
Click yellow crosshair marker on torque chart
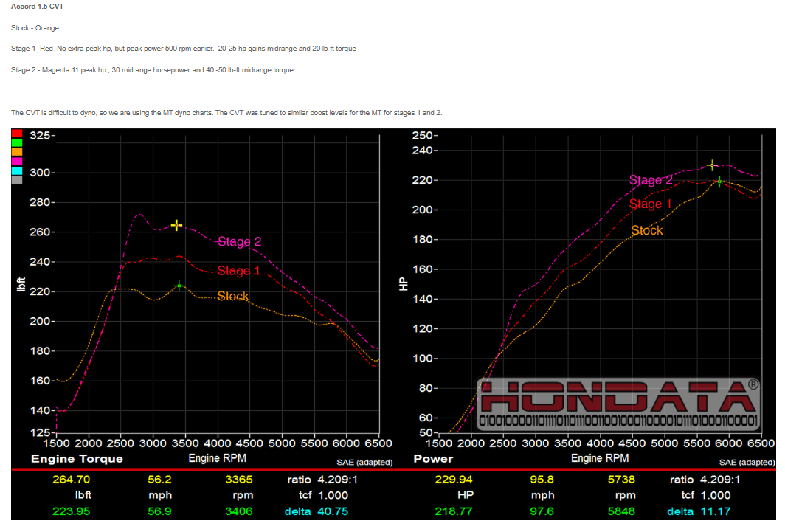tap(176, 225)
